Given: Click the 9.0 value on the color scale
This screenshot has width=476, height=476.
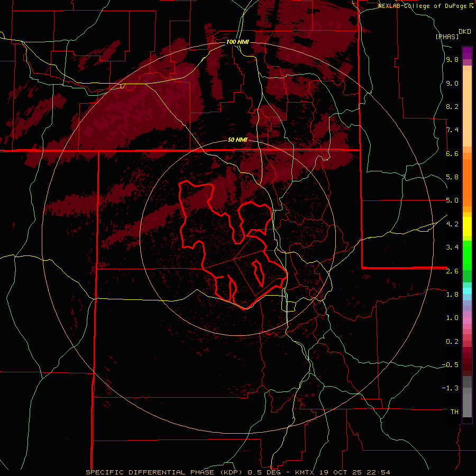Looking at the screenshot, I should click(x=452, y=84).
